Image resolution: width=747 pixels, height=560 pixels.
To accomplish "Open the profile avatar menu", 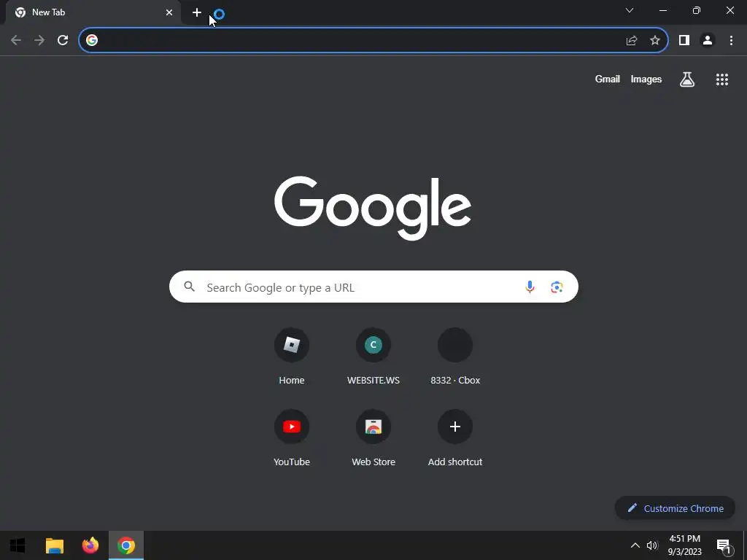I will click(708, 40).
